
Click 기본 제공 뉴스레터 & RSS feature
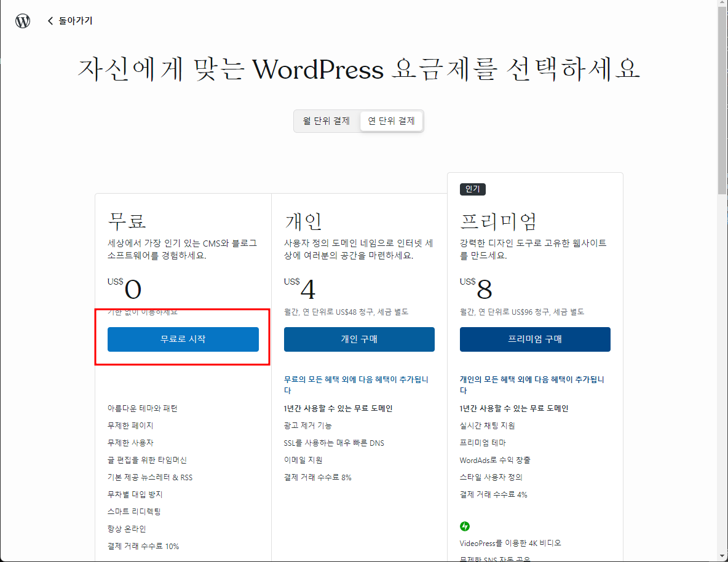coord(150,477)
